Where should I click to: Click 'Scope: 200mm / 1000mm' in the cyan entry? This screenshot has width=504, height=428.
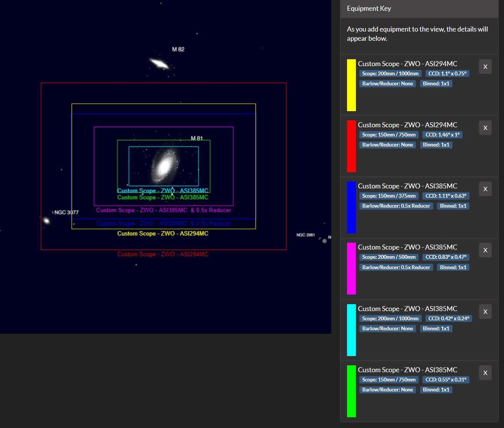point(391,318)
